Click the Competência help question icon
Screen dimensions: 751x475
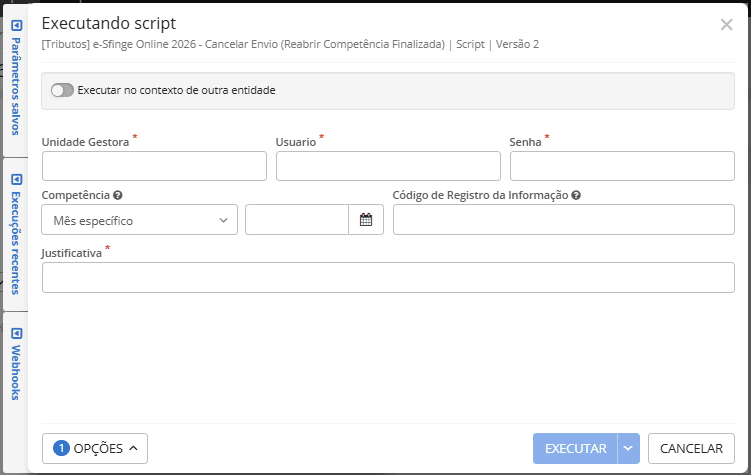pos(118,196)
